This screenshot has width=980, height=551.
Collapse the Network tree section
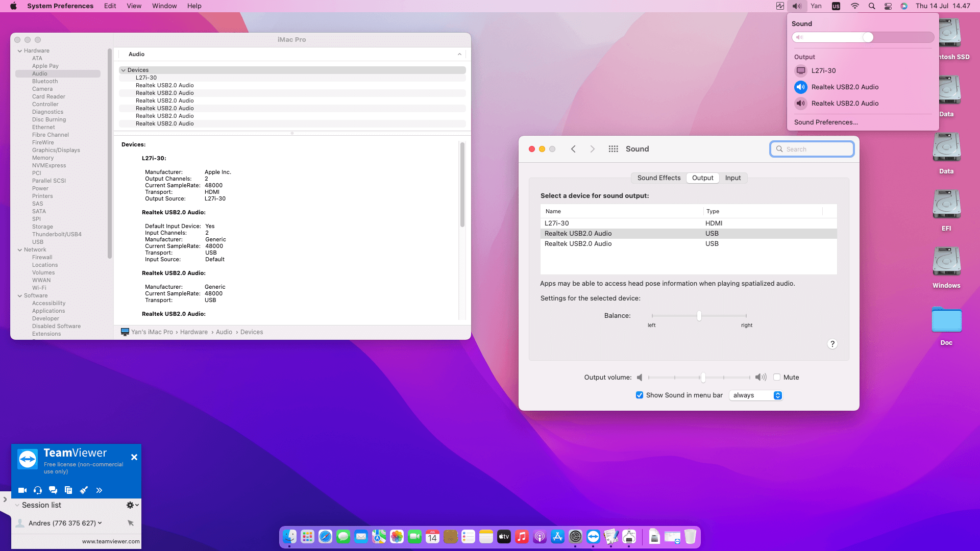click(20, 250)
